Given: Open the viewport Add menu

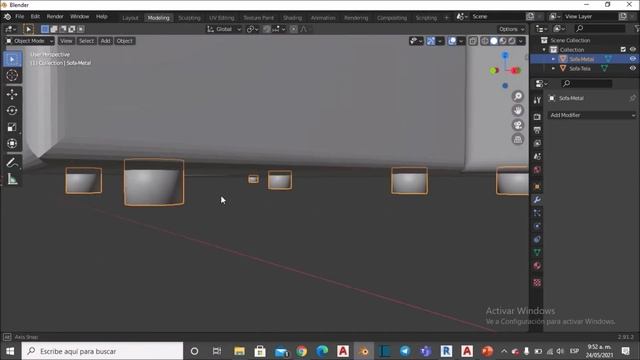Looking at the screenshot, I should click(x=105, y=41).
